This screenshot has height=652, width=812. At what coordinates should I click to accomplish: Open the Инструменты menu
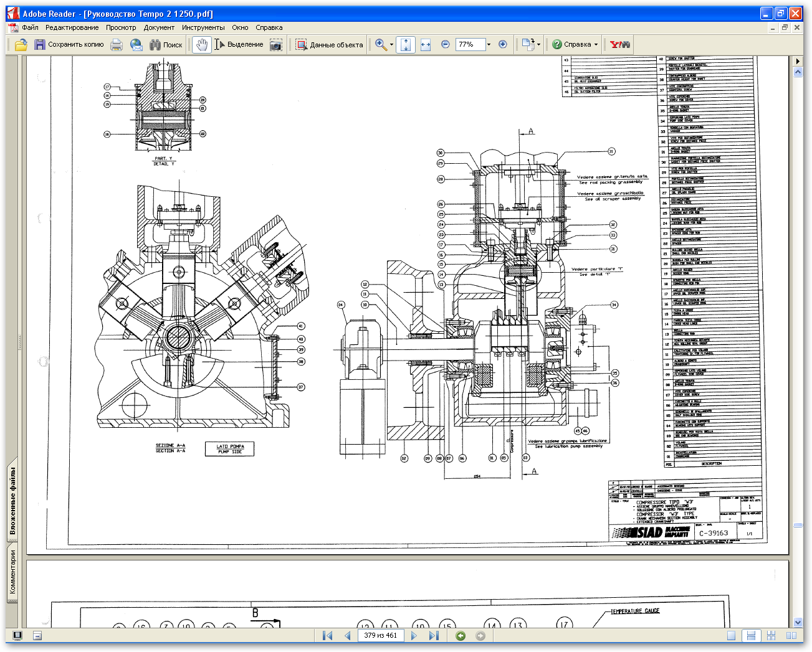(x=203, y=27)
